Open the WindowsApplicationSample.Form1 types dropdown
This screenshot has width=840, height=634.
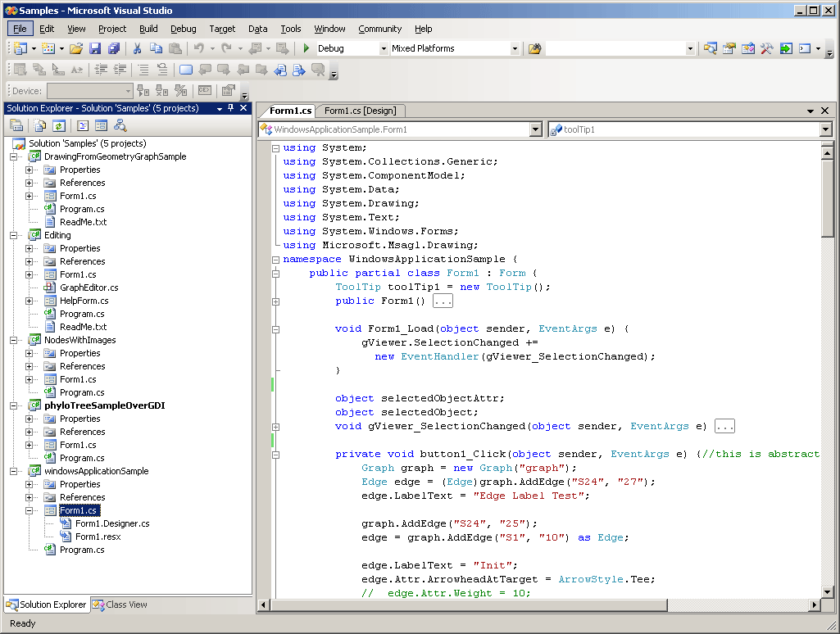tap(536, 129)
